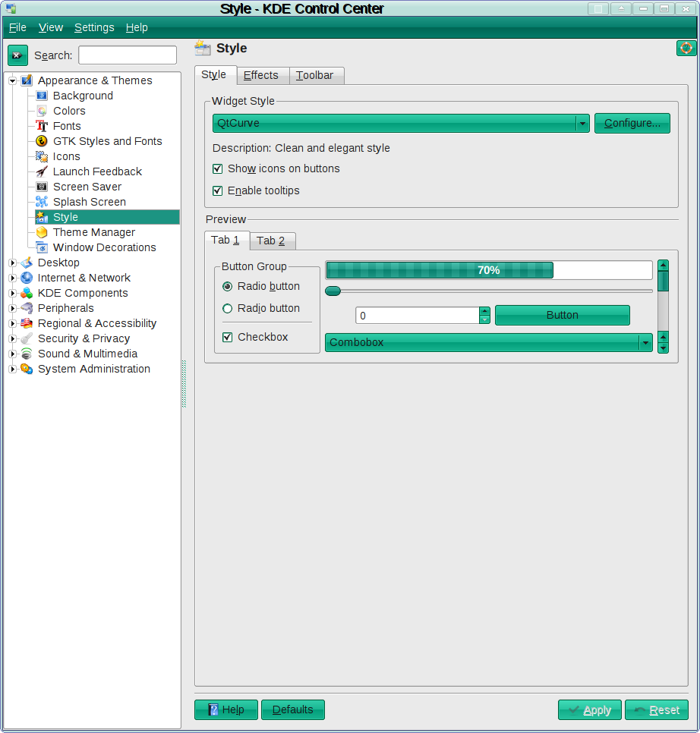700x733 pixels.
Task: Click in the Search input field
Action: coord(128,55)
